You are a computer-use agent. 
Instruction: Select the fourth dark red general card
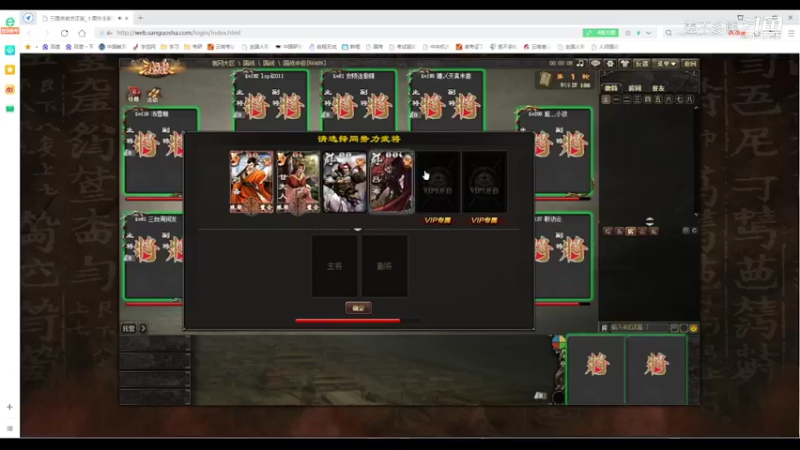pyautogui.click(x=391, y=182)
